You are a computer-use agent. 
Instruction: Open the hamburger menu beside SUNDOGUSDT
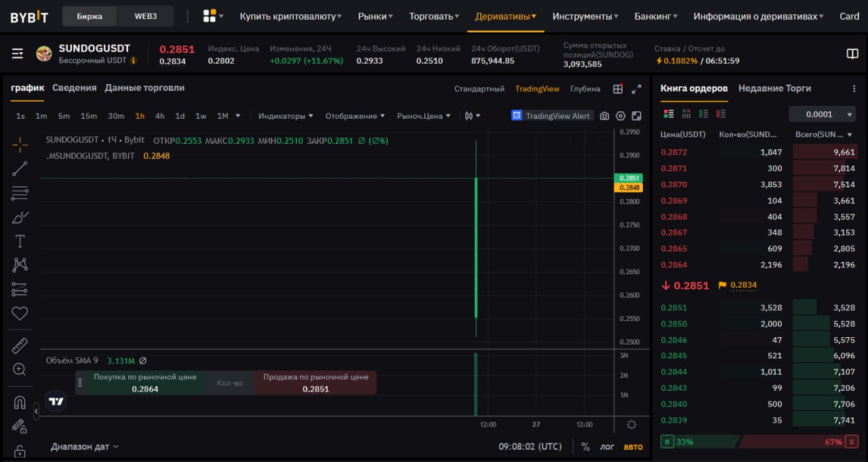(x=18, y=54)
